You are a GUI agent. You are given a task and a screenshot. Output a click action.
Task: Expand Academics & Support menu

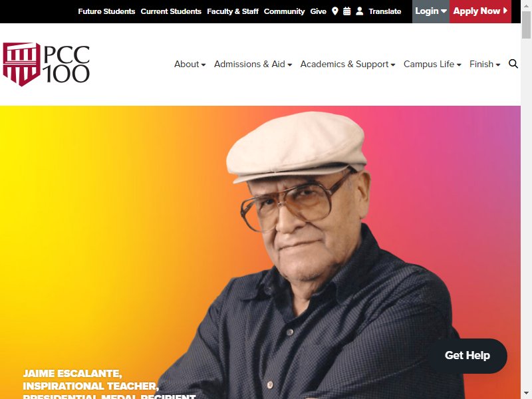click(347, 64)
